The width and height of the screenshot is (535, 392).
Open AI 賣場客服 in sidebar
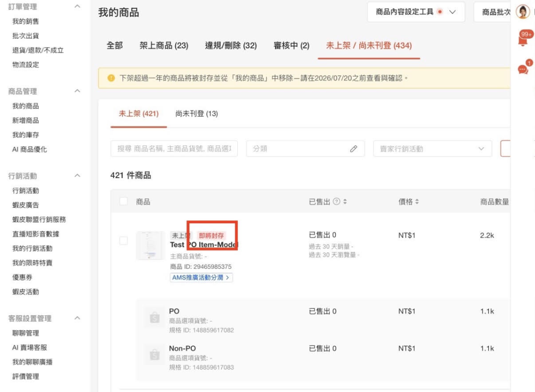[29, 347]
